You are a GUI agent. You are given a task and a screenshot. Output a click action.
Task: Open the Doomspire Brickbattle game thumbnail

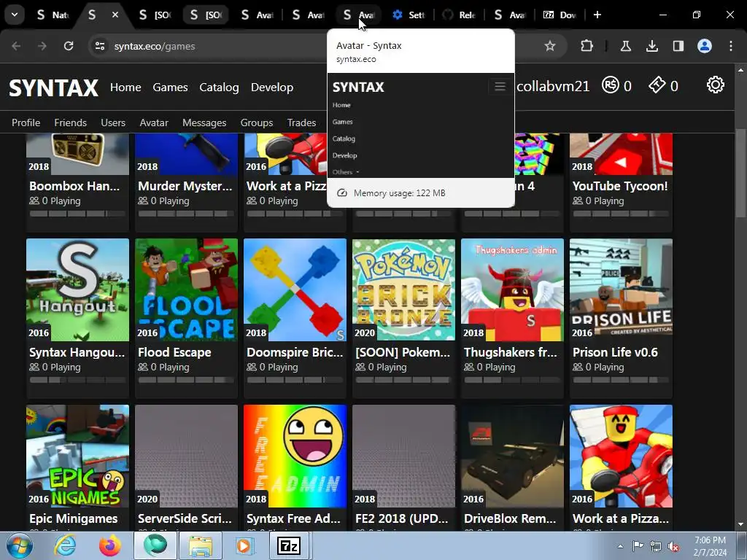[295, 290]
